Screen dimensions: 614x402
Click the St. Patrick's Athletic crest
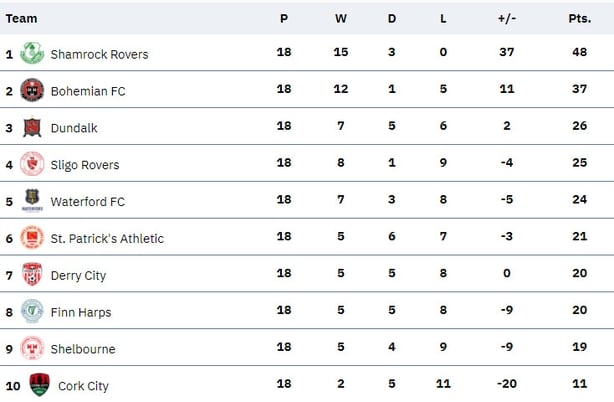coord(32,238)
